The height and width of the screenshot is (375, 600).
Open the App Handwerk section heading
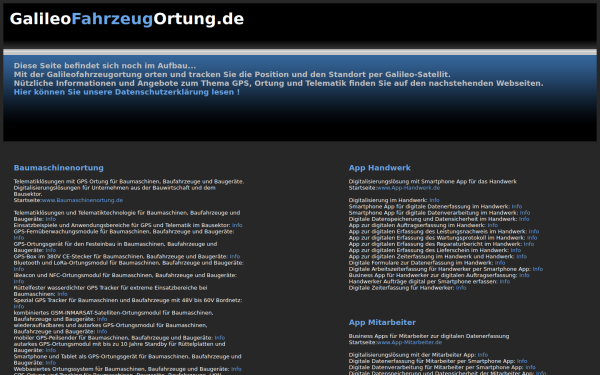pyautogui.click(x=380, y=168)
